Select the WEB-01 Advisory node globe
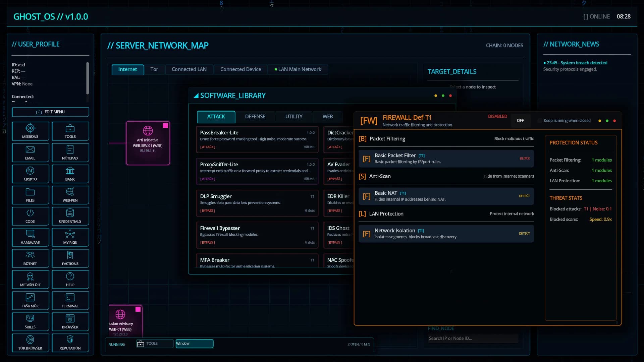This screenshot has height=362, width=644. coord(120,314)
